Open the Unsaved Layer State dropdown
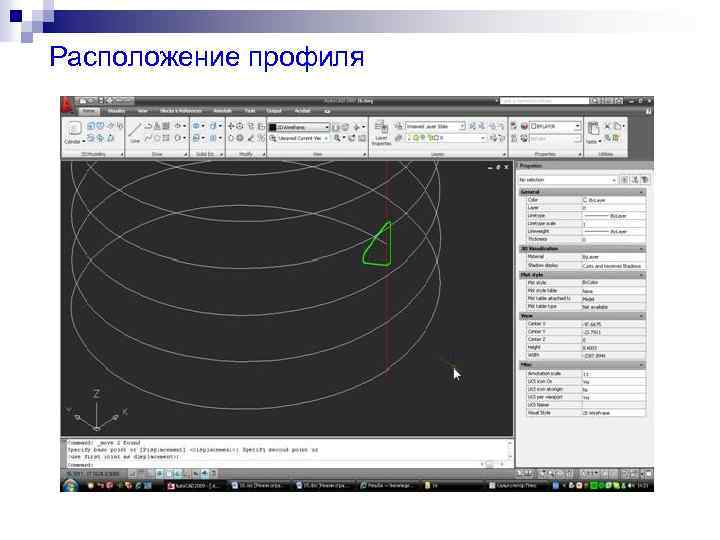The height and width of the screenshot is (540, 720). (x=435, y=126)
